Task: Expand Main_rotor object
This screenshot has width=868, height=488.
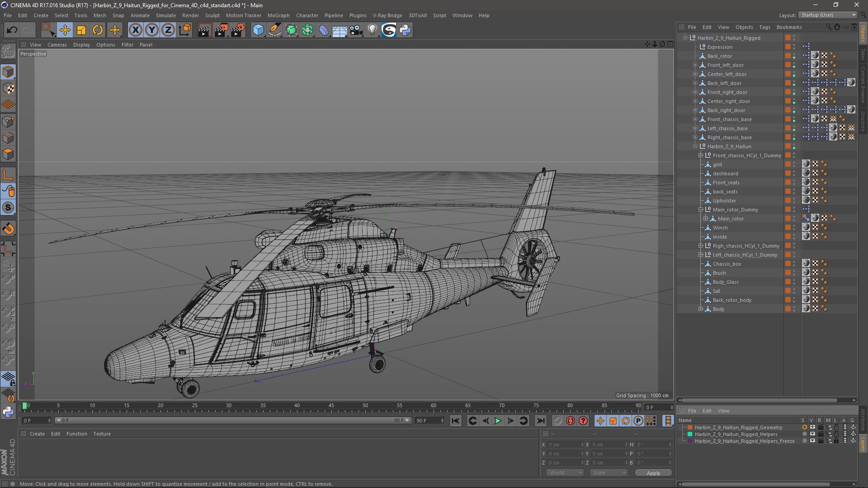Action: point(706,219)
